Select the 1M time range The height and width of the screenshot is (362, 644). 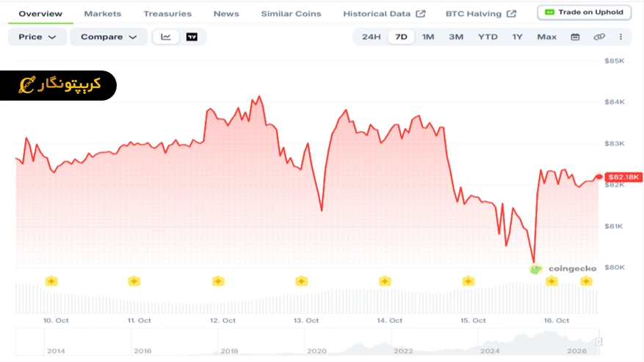coord(428,37)
